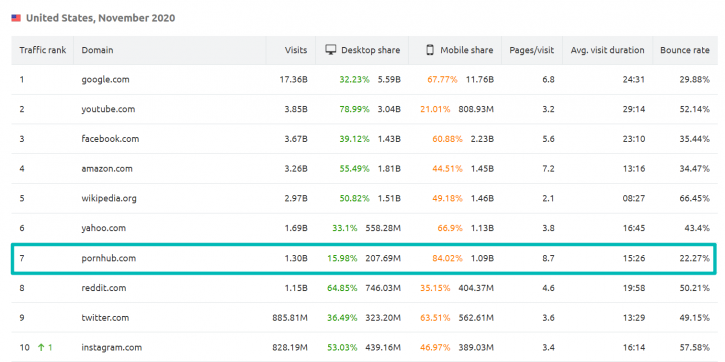725x362 pixels.
Task: Click reddit.com desktop share 64.85%
Action: 343,288
